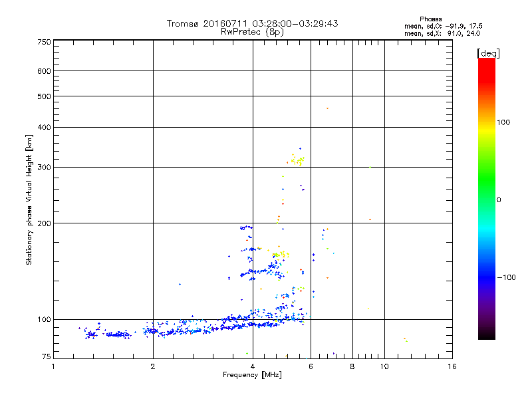532x399 pixels.
Task: Click the plot title 'Tromsø 20160711 03:28:00-03:29:43'
Action: click(x=252, y=23)
